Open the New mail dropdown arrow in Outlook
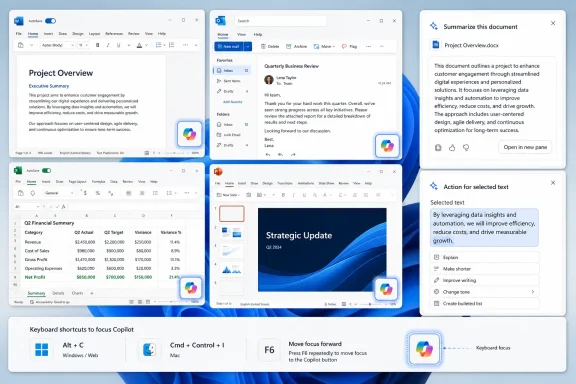 point(248,47)
